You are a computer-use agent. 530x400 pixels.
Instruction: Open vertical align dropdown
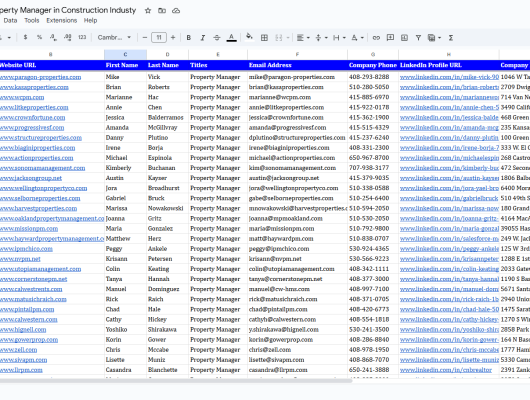pyautogui.click(x=321, y=38)
